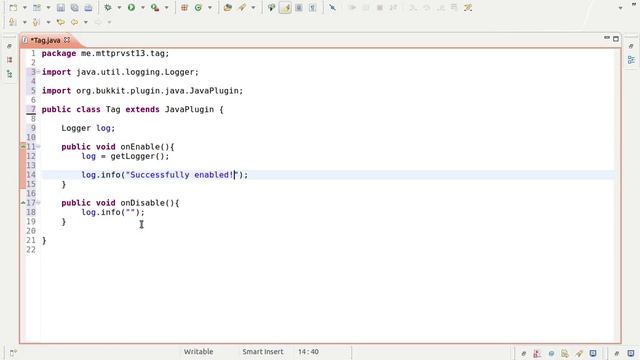Toggle Block Selection mode icon

[x=299, y=8]
